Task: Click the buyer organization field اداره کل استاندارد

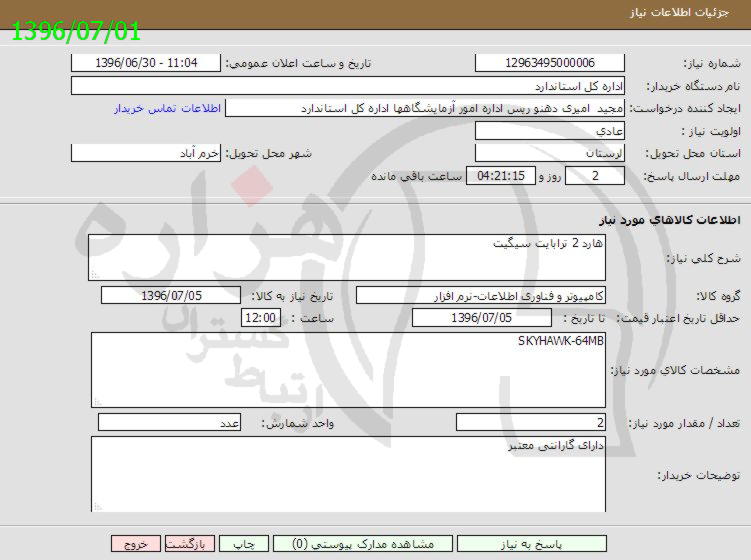Action: tap(348, 86)
